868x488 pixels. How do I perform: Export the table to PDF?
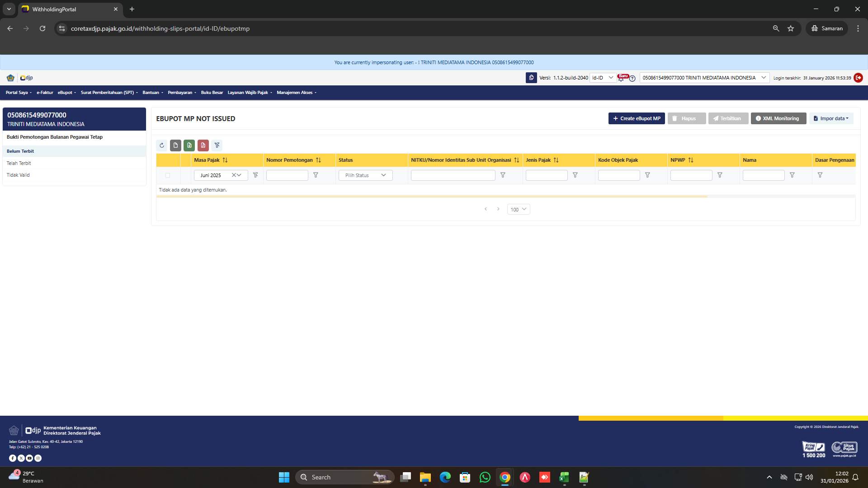click(203, 145)
